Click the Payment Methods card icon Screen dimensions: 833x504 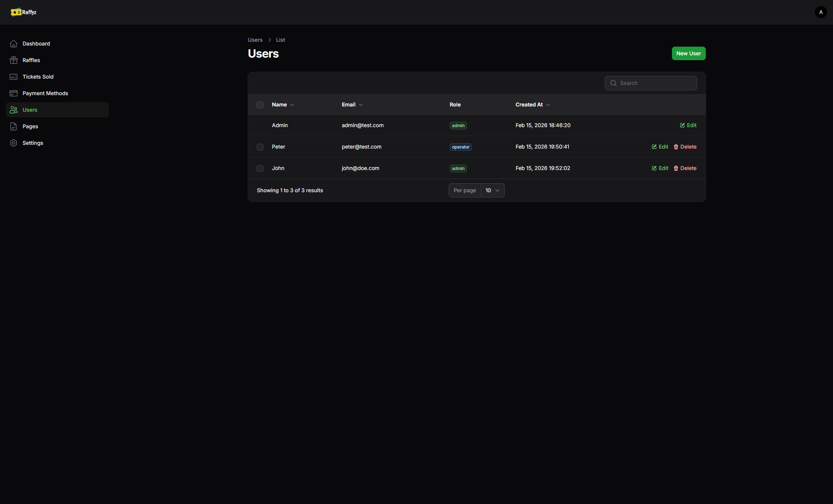(14, 93)
